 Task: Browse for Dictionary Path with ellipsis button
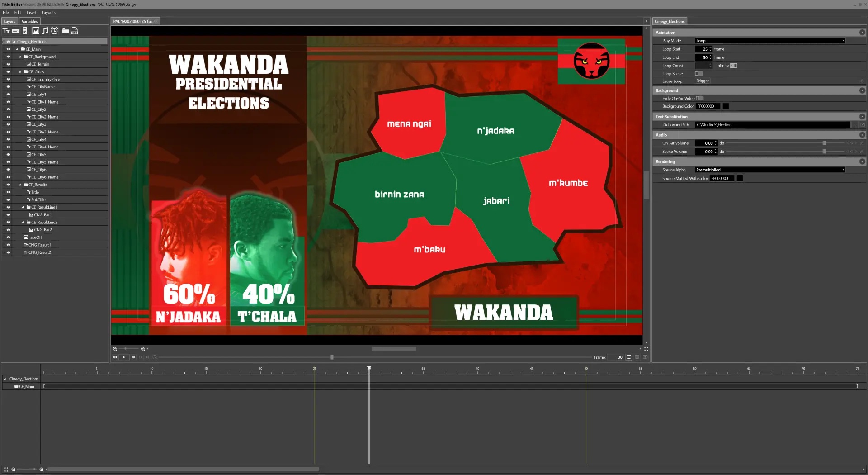pyautogui.click(x=855, y=125)
